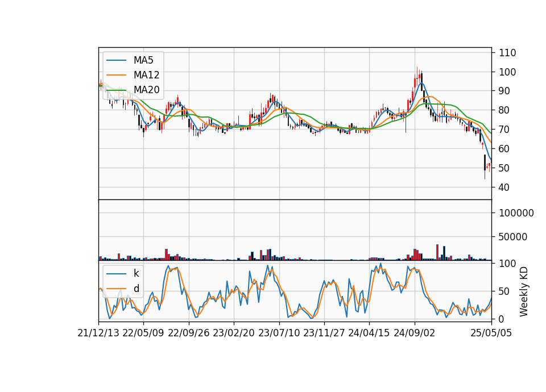Click the 23/11/27 date label

click(x=324, y=333)
